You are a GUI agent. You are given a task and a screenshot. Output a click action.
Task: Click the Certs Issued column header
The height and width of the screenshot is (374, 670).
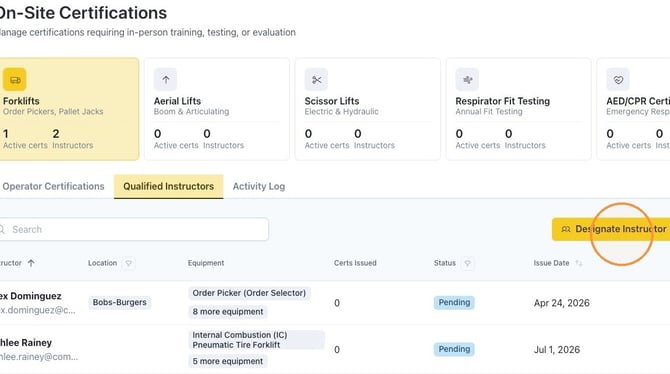(x=355, y=263)
